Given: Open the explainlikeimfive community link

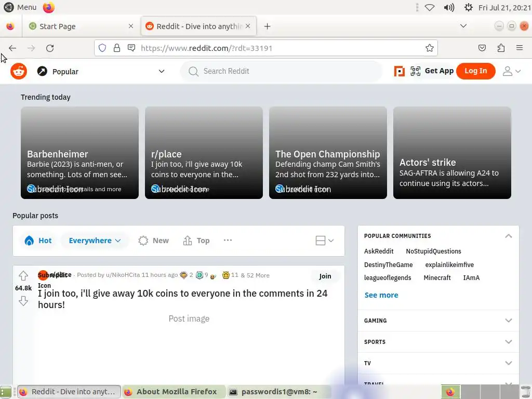Looking at the screenshot, I should (449, 264).
